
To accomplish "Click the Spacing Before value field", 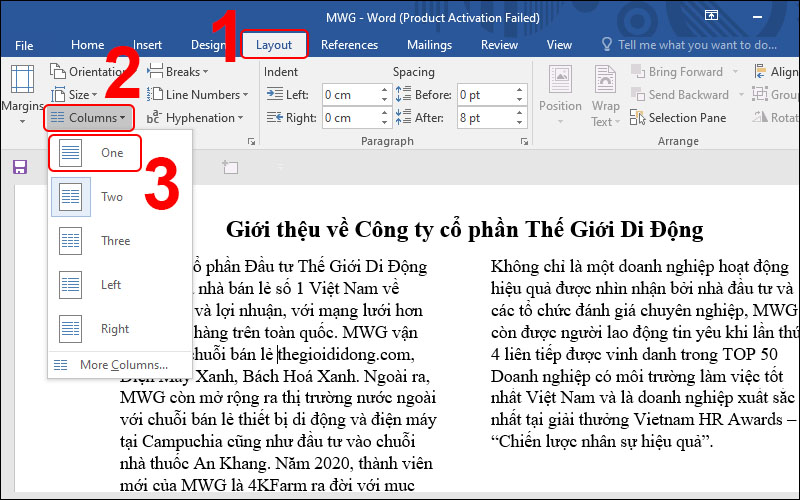I will coord(486,95).
